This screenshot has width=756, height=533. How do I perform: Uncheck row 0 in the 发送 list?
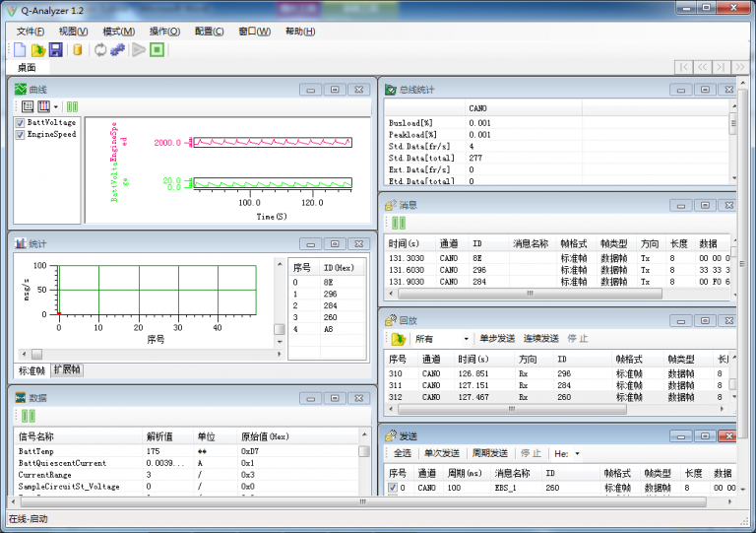pyautogui.click(x=392, y=488)
